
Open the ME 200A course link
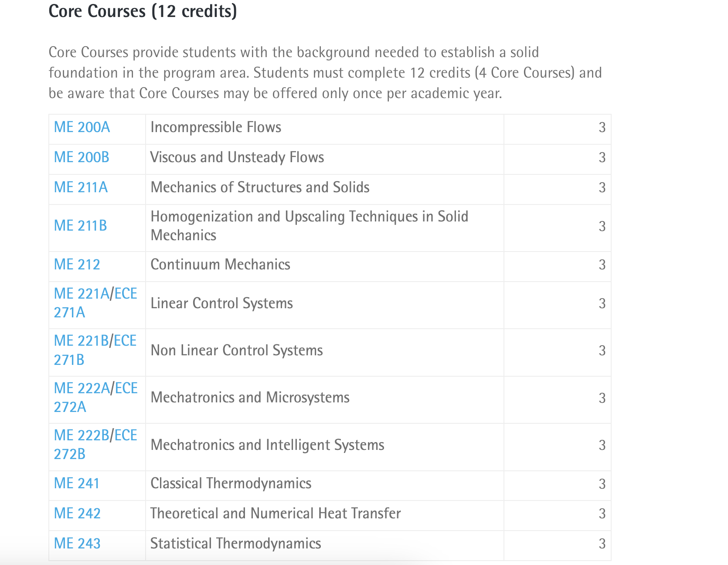point(82,127)
